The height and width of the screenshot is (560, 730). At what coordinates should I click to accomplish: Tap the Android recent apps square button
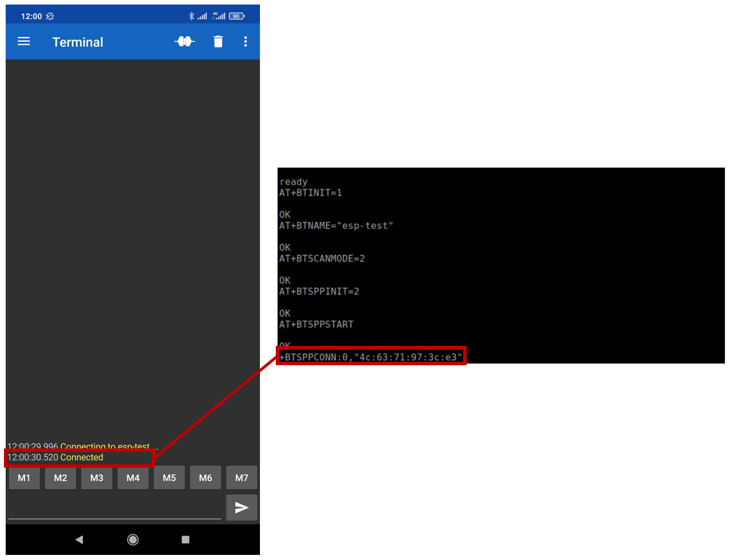click(x=185, y=540)
